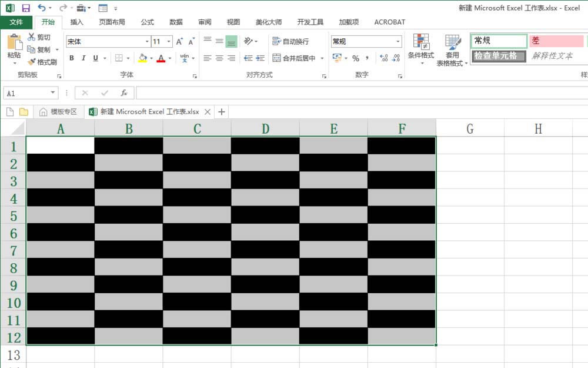Select the italic formatting icon
Screen dimensions: 588x368
83,58
